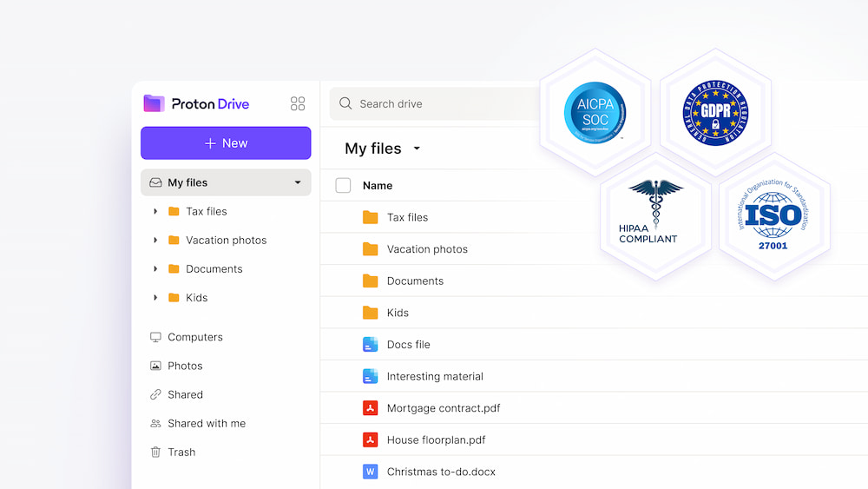Open Vacation photos folder in sidebar
868x489 pixels.
click(227, 240)
